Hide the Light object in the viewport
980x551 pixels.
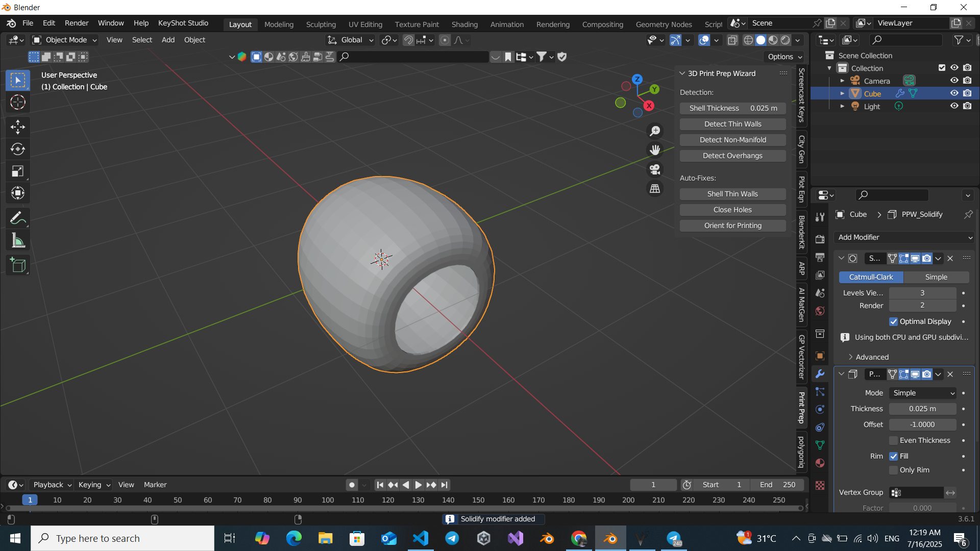(954, 106)
